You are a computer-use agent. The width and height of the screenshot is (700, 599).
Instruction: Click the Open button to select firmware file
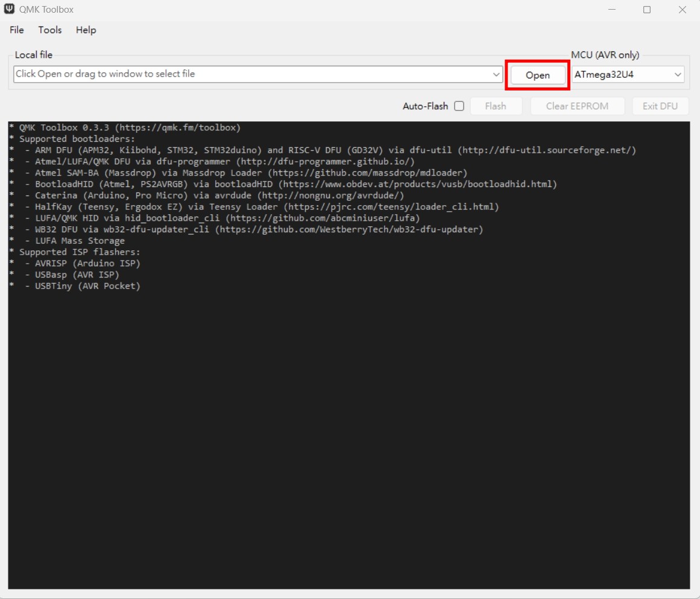point(537,75)
